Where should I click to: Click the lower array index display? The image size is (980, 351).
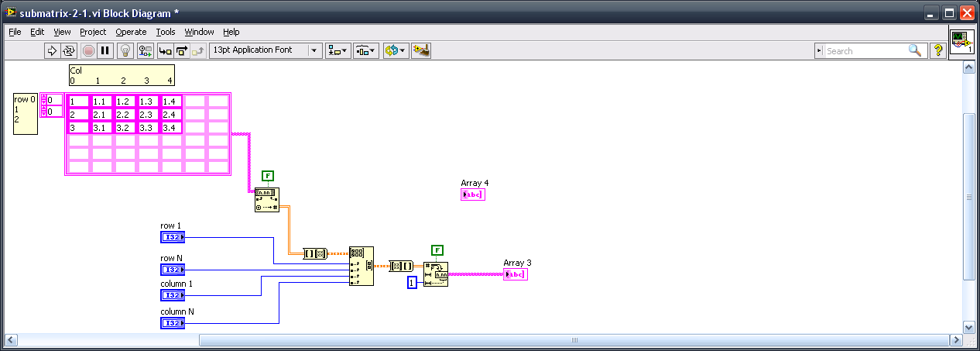pyautogui.click(x=54, y=112)
